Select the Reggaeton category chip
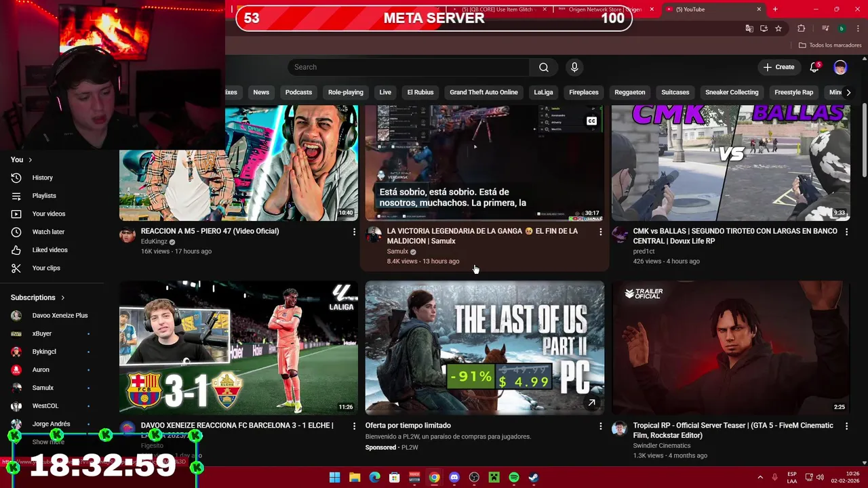 coord(630,92)
